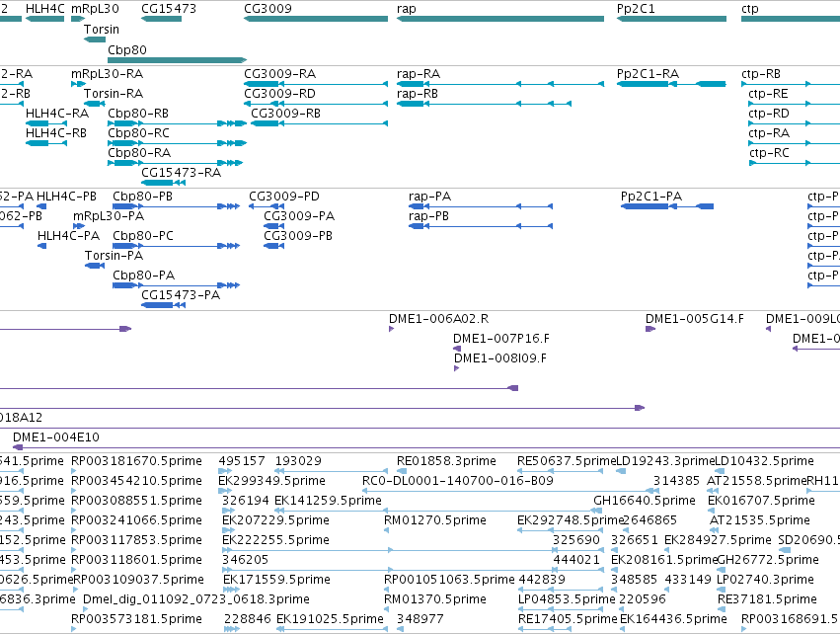Image resolution: width=840 pixels, height=634 pixels.
Task: Select the Cbp80-PA protein label
Action: click(143, 275)
